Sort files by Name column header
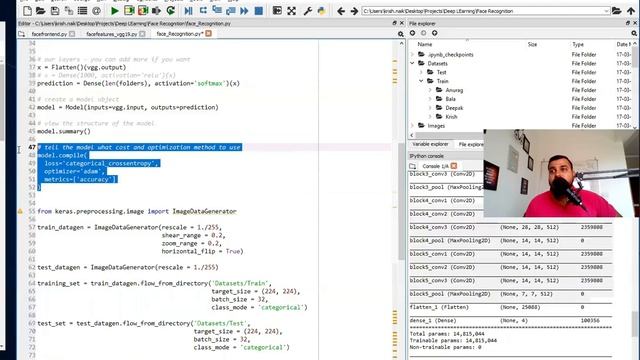 point(424,44)
